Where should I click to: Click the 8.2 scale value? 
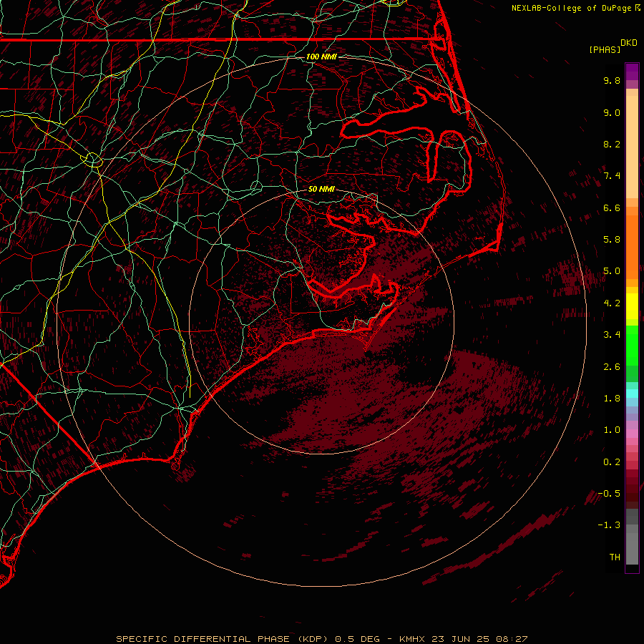[612, 144]
